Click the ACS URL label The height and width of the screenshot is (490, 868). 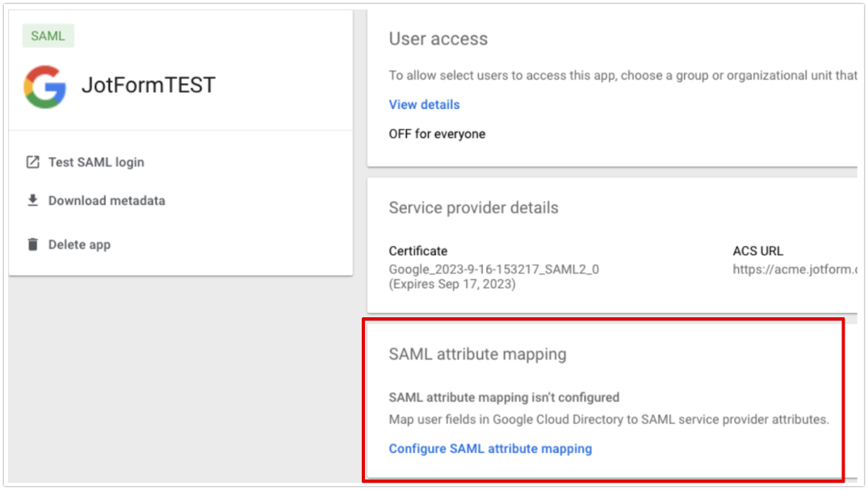tap(757, 251)
